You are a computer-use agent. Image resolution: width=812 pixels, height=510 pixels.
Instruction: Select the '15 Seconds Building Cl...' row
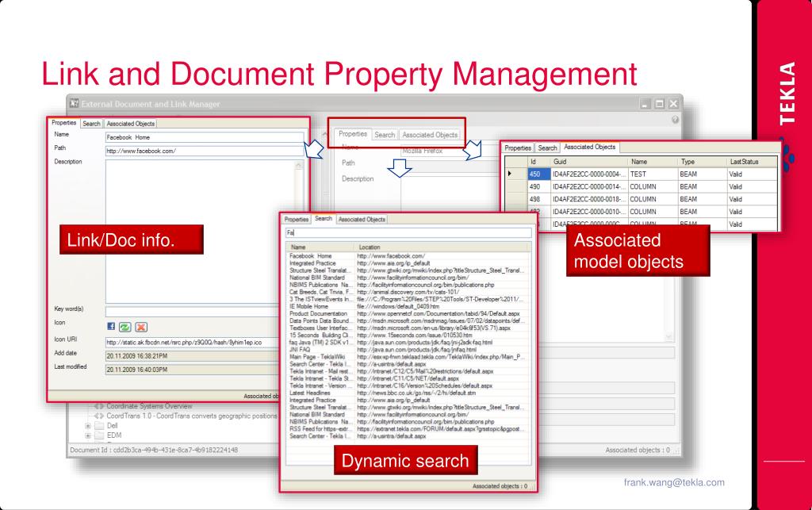pos(408,335)
